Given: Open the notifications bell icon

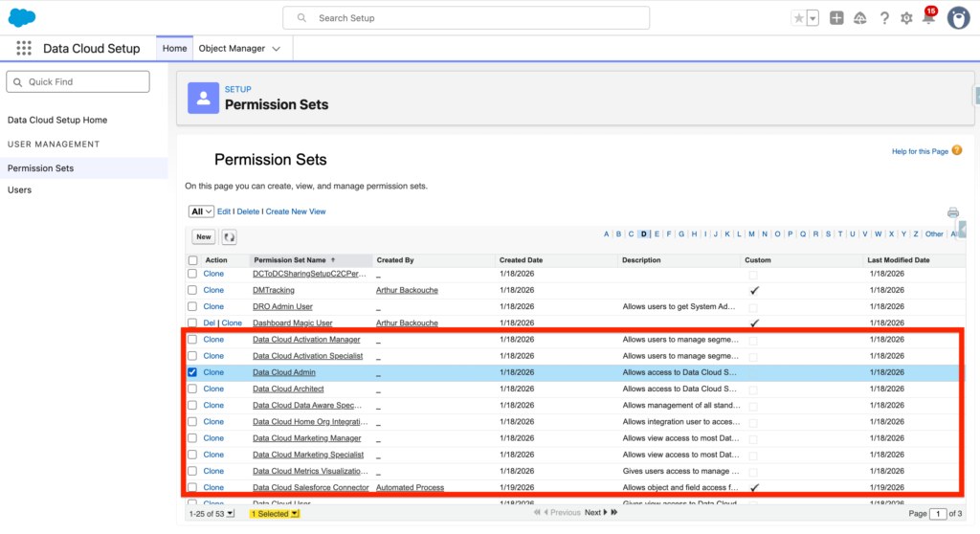Looking at the screenshot, I should click(x=927, y=18).
